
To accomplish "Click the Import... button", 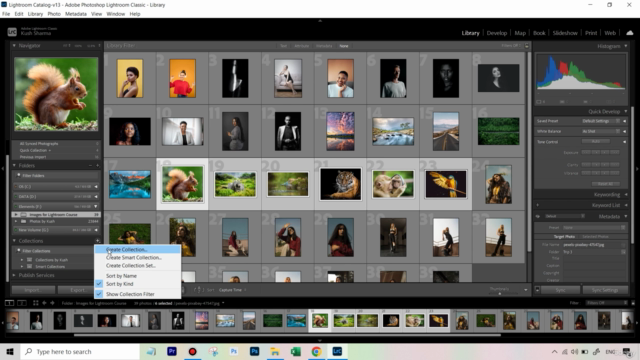I will pyautogui.click(x=33, y=290).
